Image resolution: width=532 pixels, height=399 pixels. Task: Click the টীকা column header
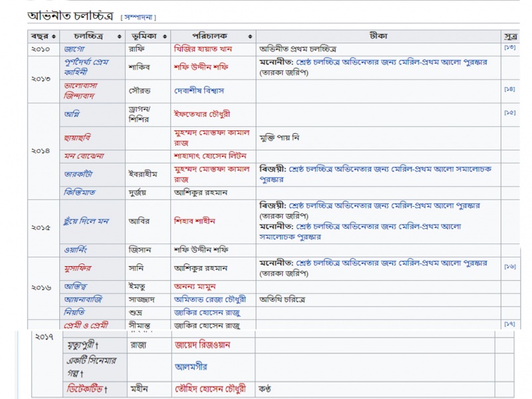(x=378, y=36)
